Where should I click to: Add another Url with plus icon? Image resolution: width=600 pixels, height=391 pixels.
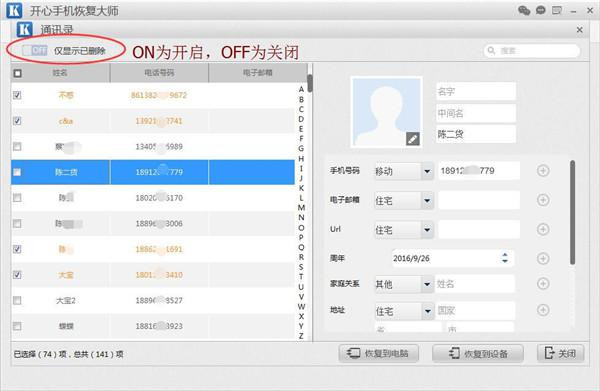(x=543, y=229)
